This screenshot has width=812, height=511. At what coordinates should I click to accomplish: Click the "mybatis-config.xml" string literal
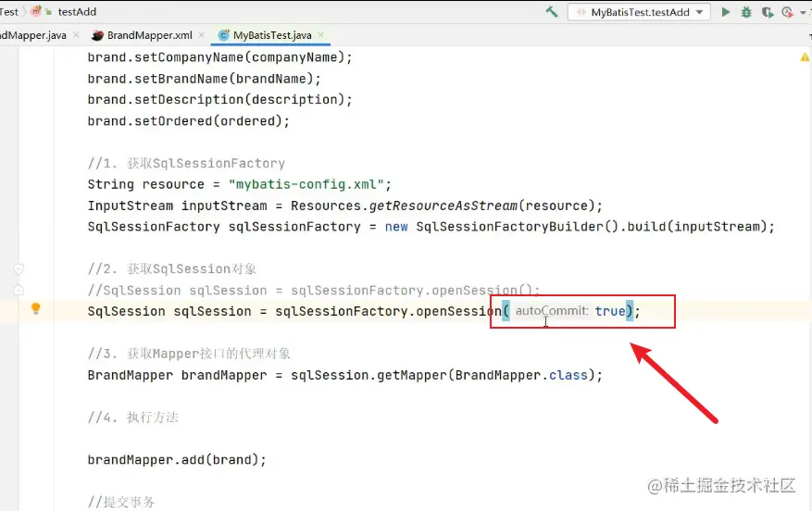tap(306, 184)
